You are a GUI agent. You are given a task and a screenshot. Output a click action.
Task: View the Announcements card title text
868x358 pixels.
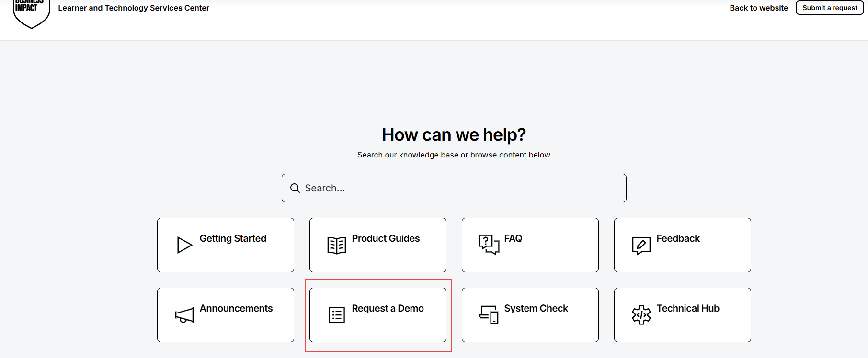pos(236,308)
